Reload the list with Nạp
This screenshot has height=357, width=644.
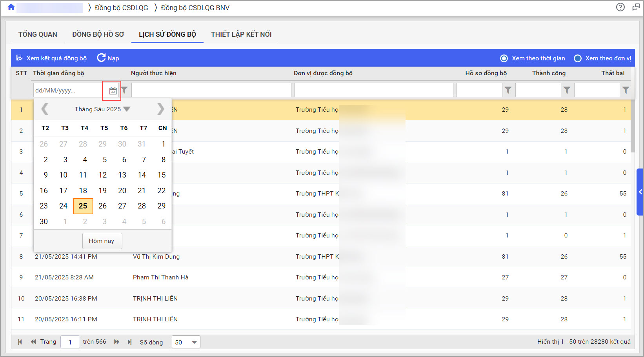[x=108, y=58]
